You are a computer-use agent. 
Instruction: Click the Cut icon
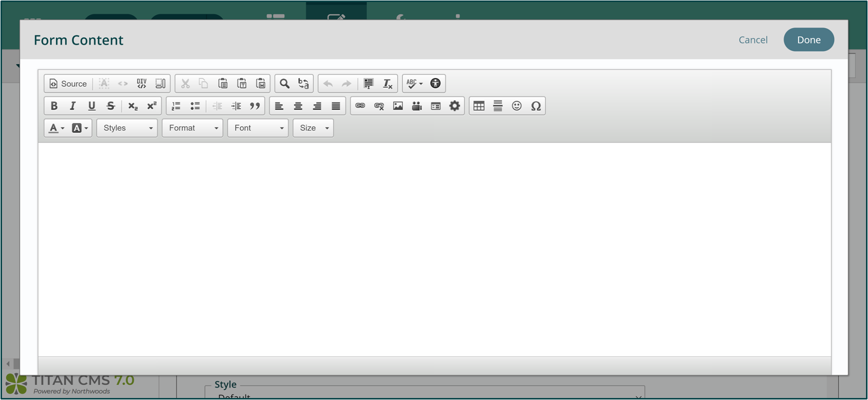(x=185, y=83)
